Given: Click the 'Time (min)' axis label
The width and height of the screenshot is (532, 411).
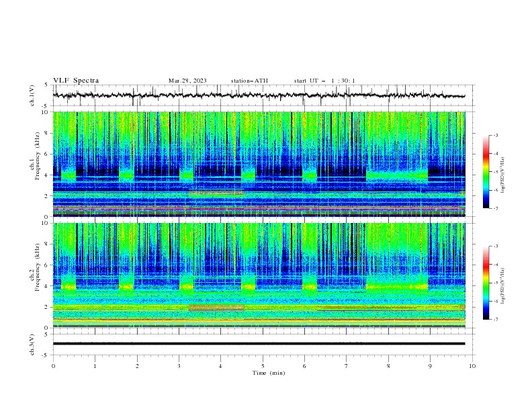Looking at the screenshot, I should pos(269,373).
